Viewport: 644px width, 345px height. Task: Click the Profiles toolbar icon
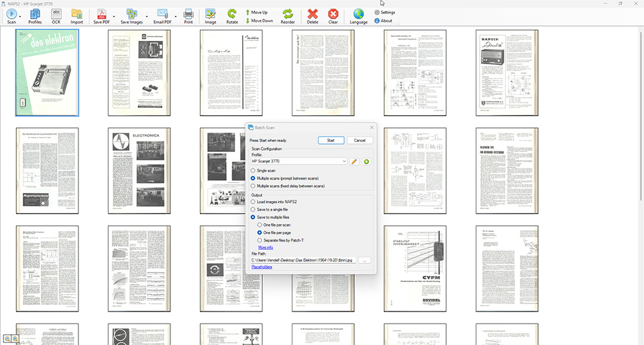click(x=35, y=15)
